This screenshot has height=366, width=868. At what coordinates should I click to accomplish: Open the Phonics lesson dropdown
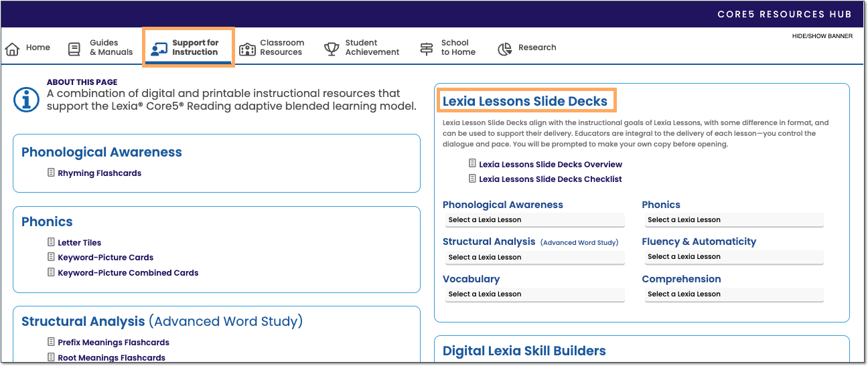733,220
